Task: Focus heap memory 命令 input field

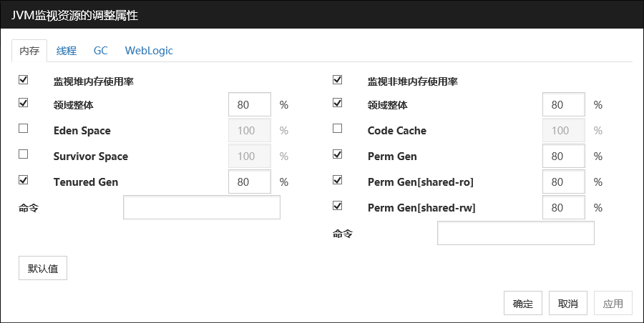Action: click(x=202, y=207)
